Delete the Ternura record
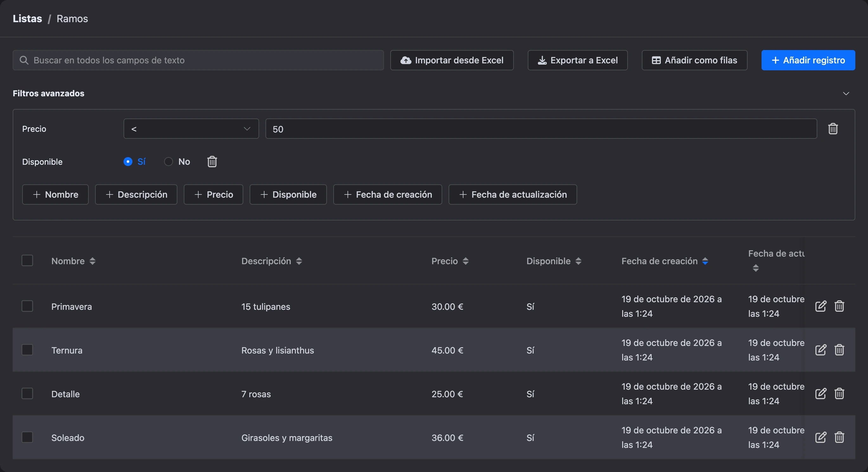Image resolution: width=868 pixels, height=472 pixels. [x=839, y=350]
